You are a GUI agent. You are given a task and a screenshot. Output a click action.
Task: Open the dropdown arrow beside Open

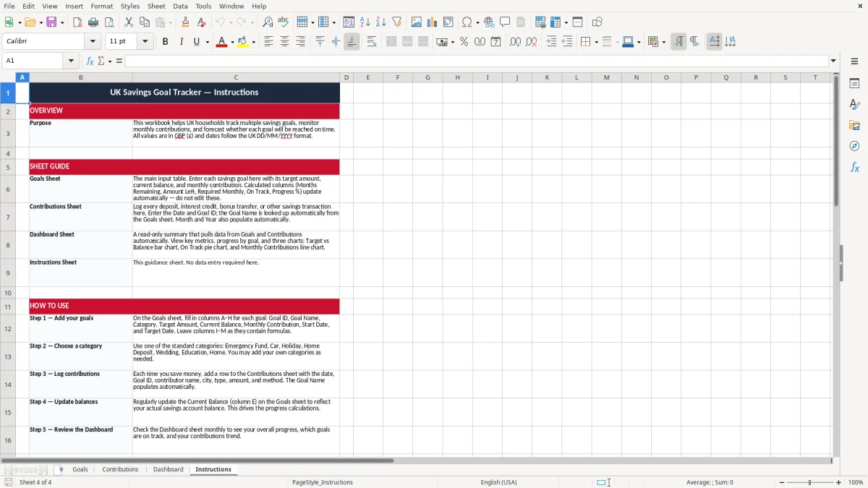pyautogui.click(x=41, y=22)
